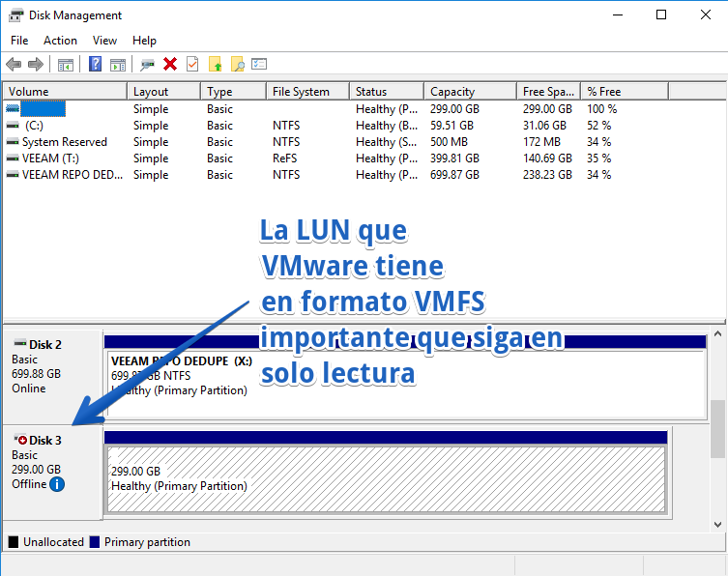Click the 172 MB free space cell
Image resolution: width=728 pixels, height=576 pixels.
coord(541,141)
